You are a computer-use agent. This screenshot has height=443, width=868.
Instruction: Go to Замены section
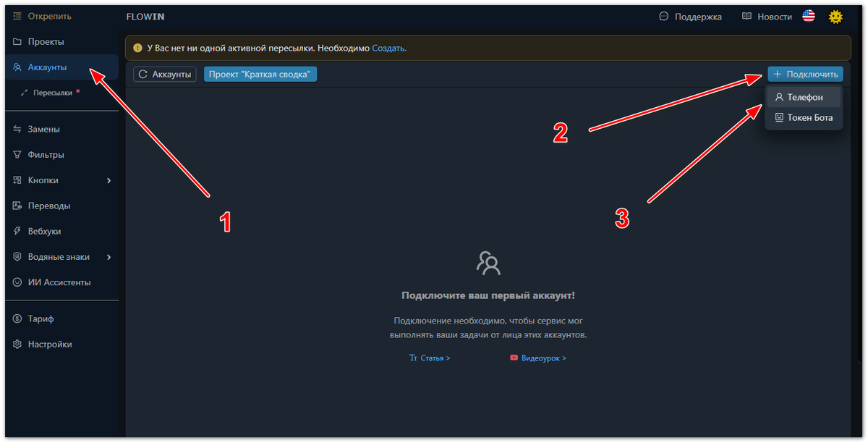tap(61, 129)
